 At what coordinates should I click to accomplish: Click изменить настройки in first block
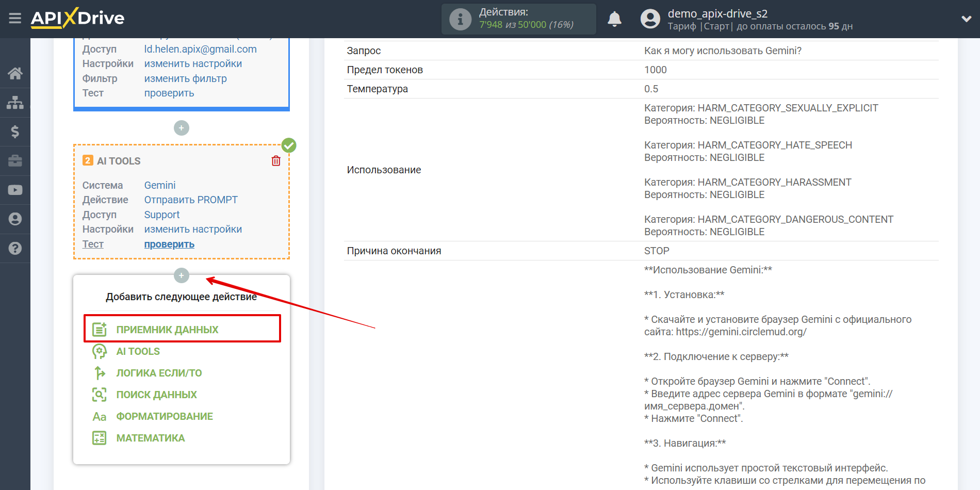tap(193, 63)
